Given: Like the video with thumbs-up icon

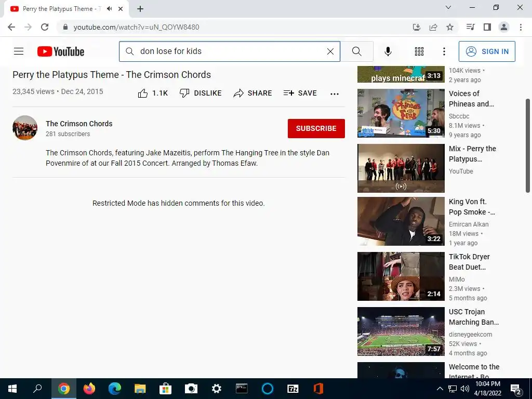Looking at the screenshot, I should (x=143, y=94).
